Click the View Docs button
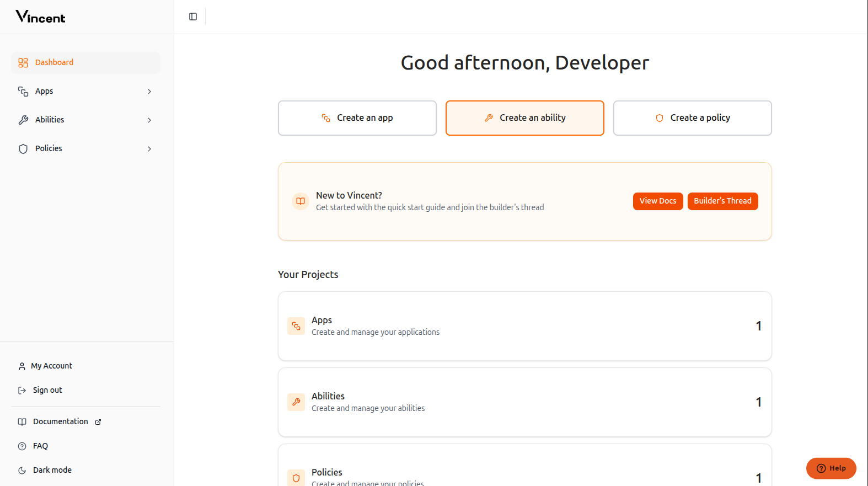The height and width of the screenshot is (486, 868). (658, 201)
